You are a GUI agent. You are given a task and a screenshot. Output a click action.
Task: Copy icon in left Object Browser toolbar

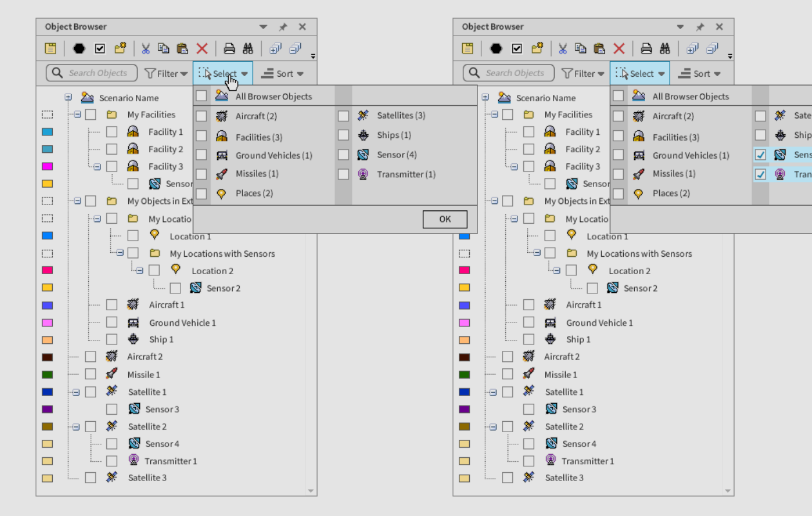(x=164, y=48)
